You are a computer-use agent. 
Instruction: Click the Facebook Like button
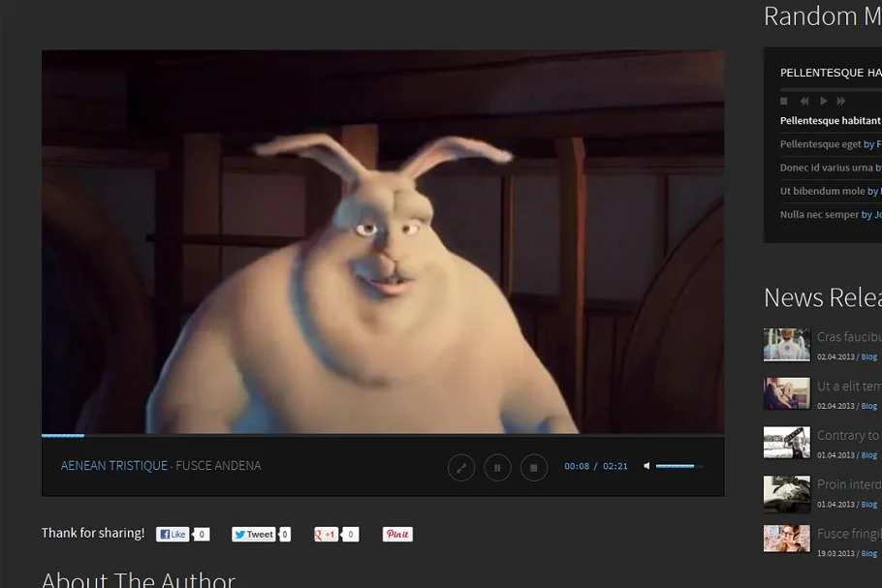tap(173, 534)
